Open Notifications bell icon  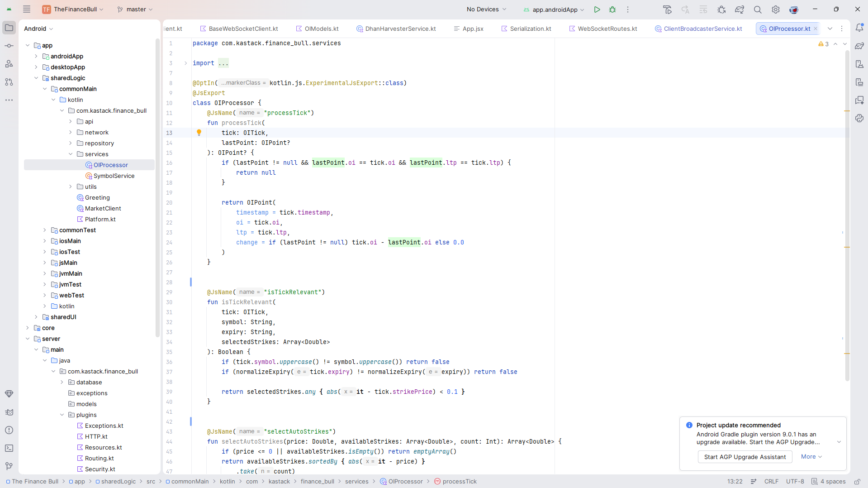pyautogui.click(x=859, y=28)
